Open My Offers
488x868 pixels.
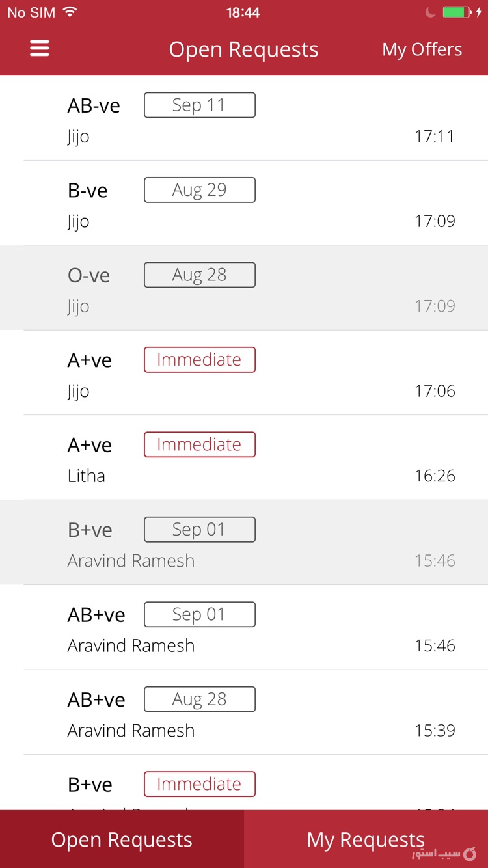(422, 49)
